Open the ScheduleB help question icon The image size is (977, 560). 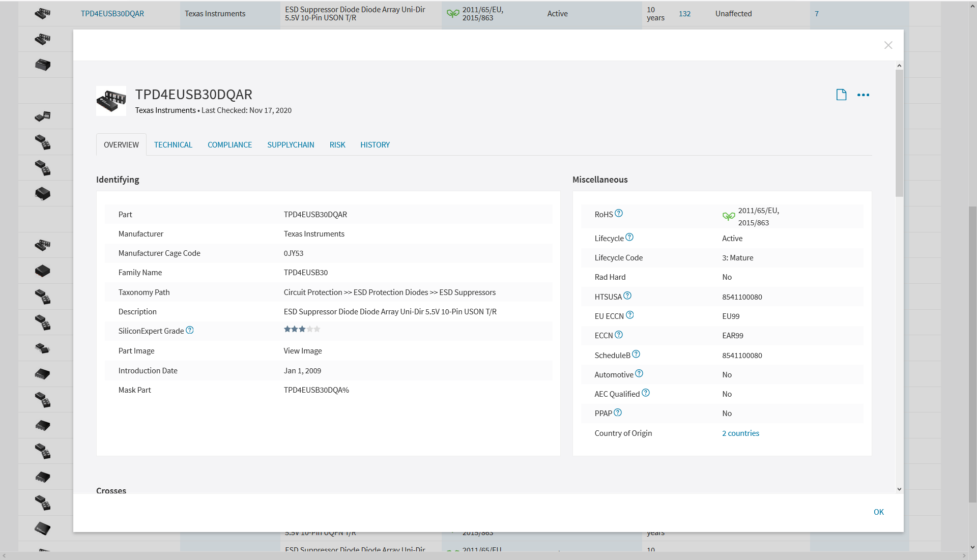click(x=637, y=354)
